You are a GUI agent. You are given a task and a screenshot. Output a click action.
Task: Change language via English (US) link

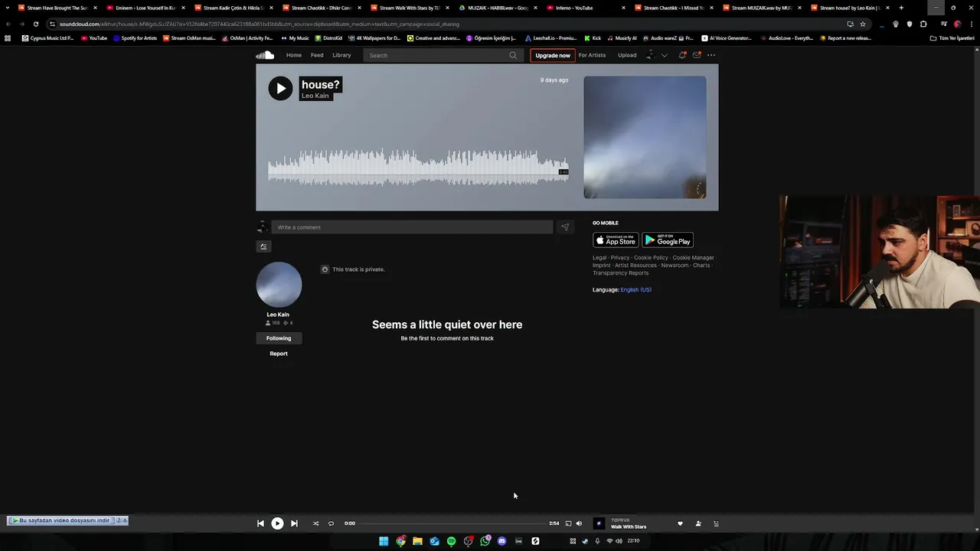(x=635, y=290)
